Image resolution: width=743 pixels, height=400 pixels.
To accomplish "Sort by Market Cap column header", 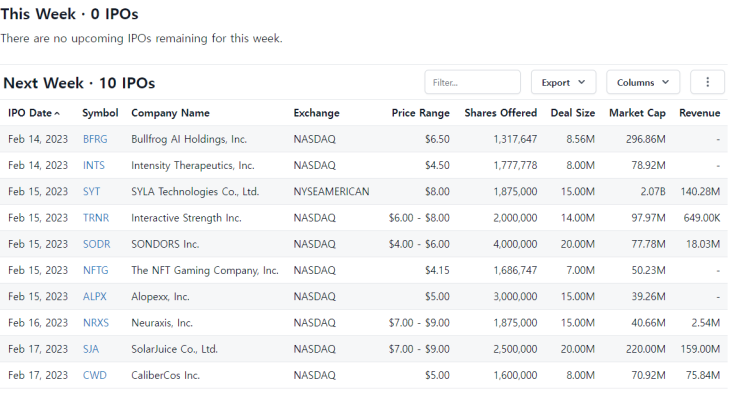I will coord(637,113).
